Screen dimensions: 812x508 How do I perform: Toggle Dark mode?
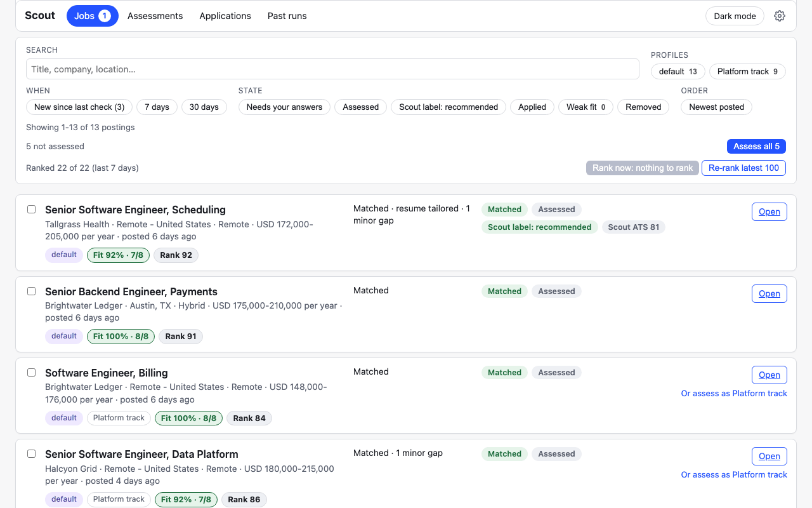735,16
